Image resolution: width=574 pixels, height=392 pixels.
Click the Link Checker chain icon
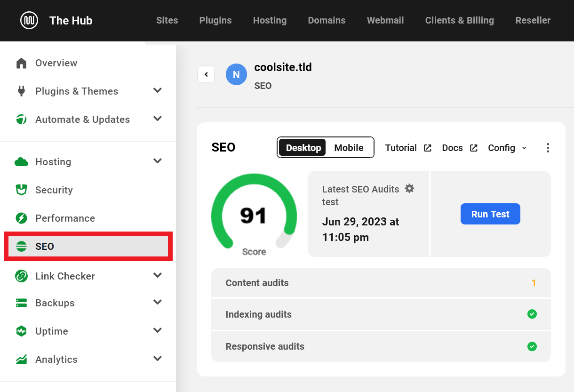[21, 276]
